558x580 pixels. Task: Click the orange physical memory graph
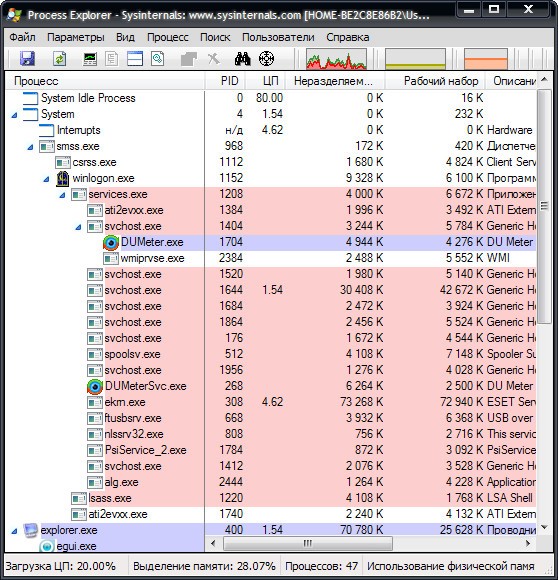pos(486,59)
